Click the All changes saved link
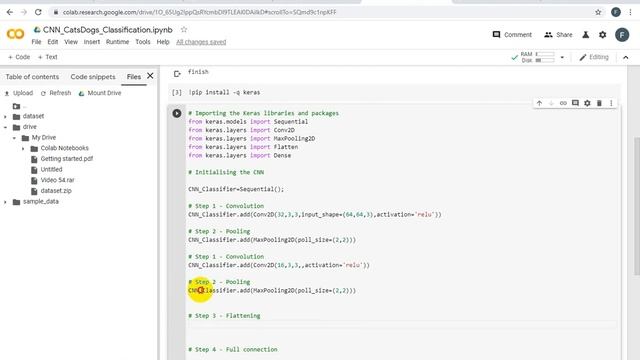 (201, 42)
